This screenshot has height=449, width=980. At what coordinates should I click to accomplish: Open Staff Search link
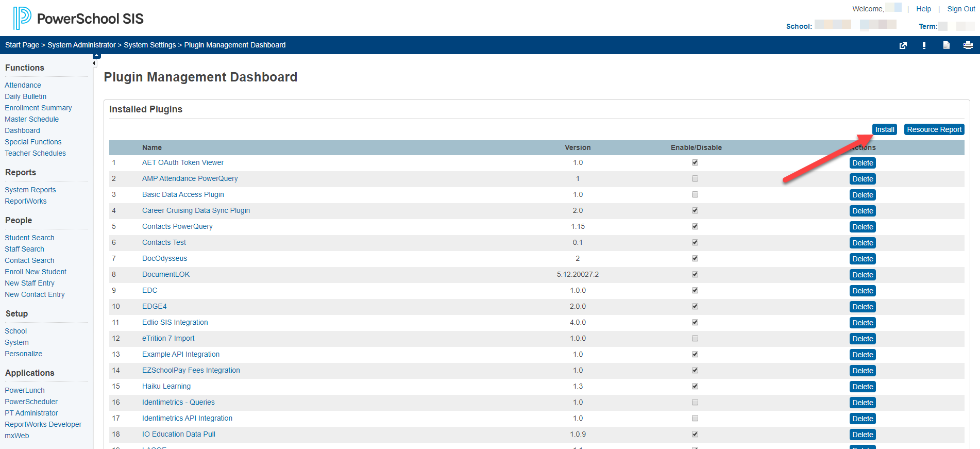(x=24, y=249)
